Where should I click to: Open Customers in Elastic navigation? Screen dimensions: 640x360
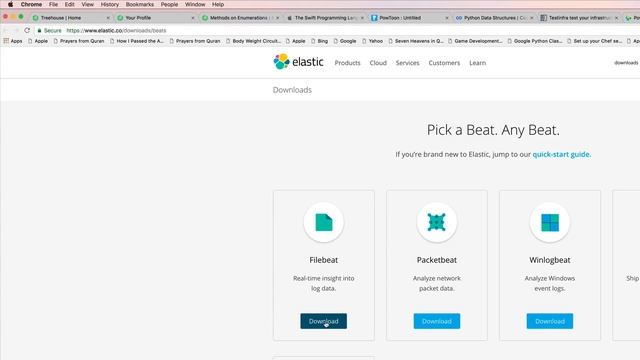tap(444, 63)
